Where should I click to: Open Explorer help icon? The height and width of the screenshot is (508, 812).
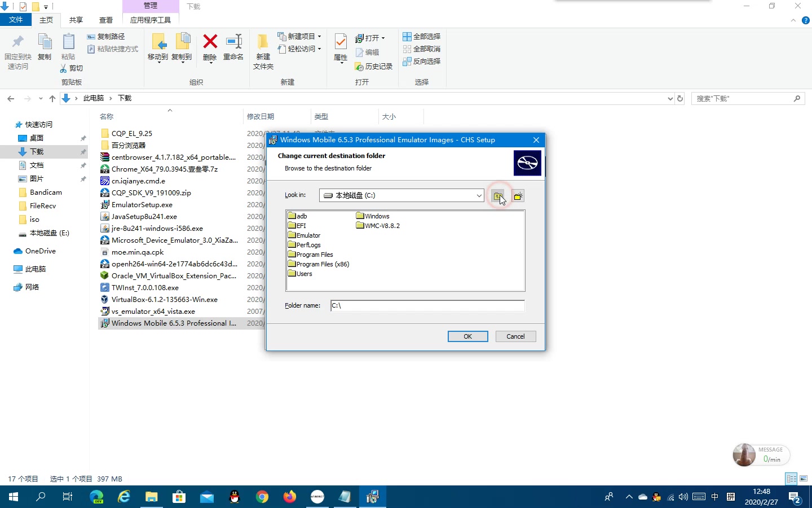(x=805, y=20)
